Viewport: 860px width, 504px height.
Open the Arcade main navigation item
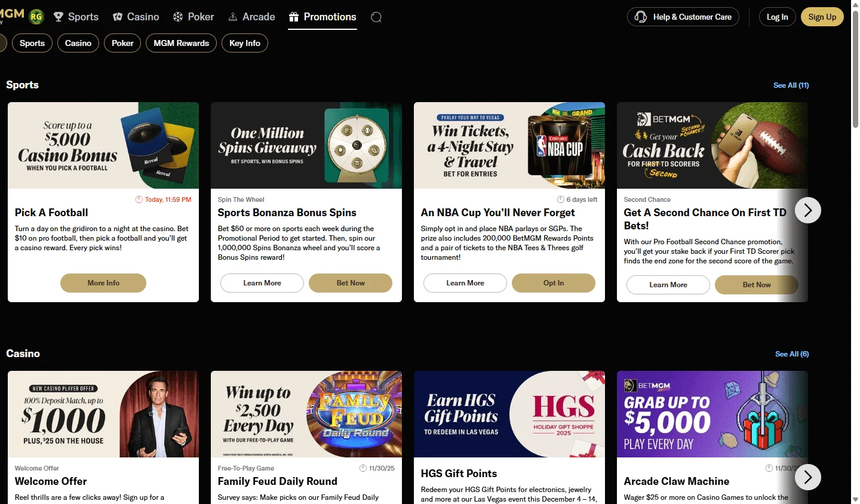(251, 17)
